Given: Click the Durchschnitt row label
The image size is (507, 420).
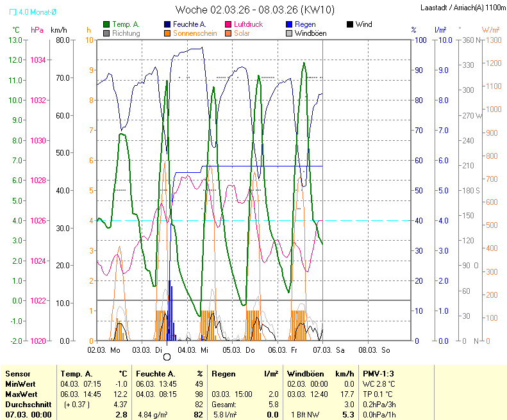Looking at the screenshot, I should pos(26,405).
